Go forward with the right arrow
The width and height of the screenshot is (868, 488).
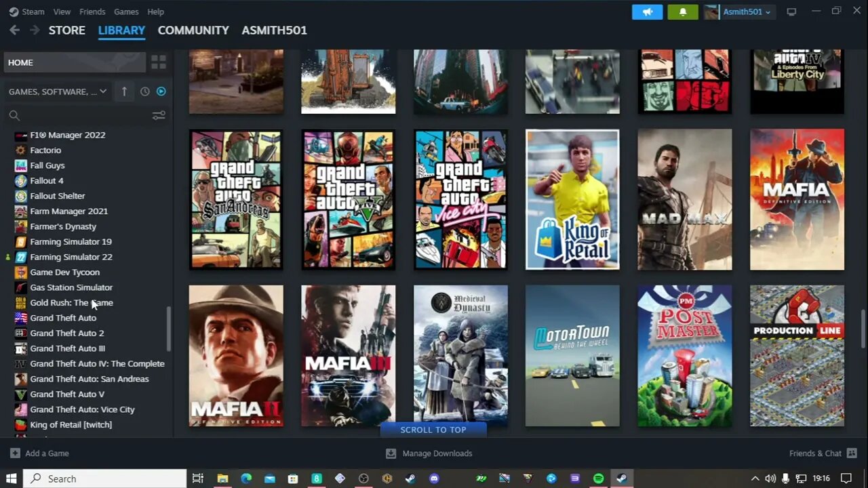pos(34,30)
